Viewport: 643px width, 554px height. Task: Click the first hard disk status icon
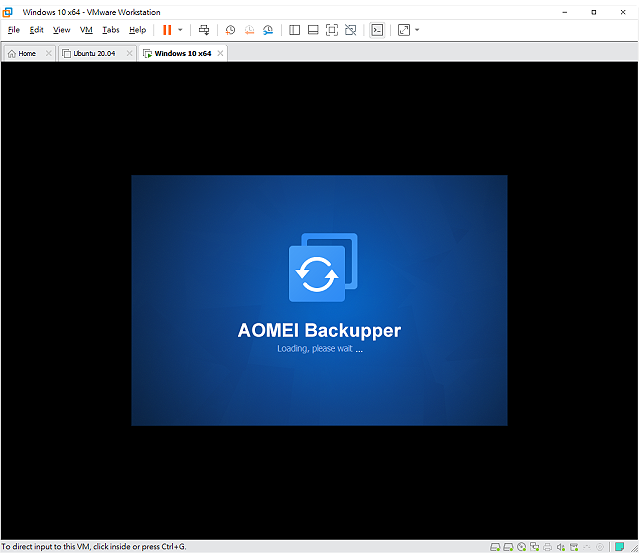(x=495, y=547)
